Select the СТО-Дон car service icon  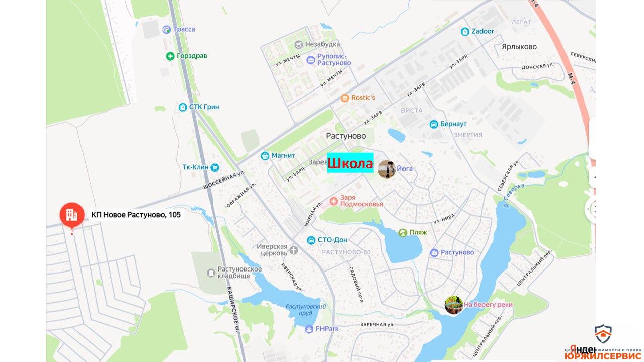(x=312, y=240)
